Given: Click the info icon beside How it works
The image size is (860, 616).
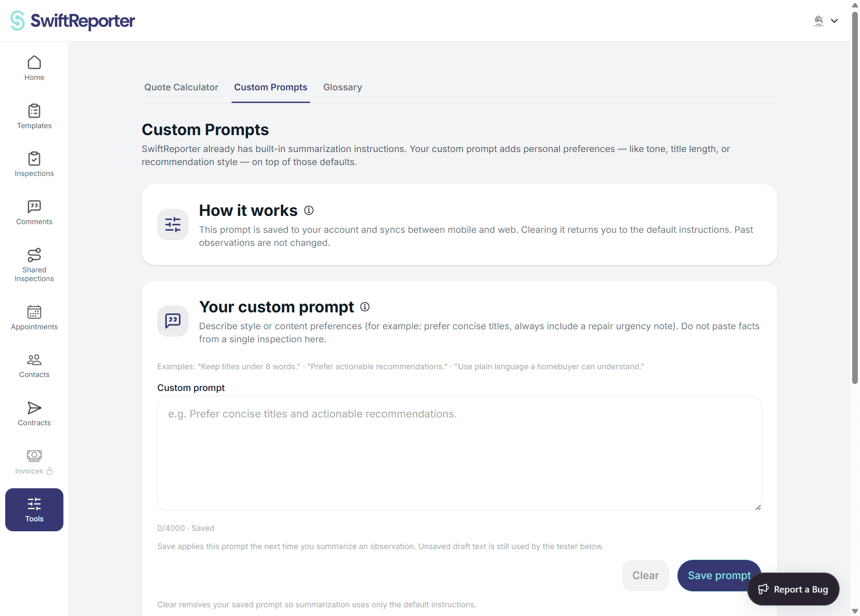Looking at the screenshot, I should [309, 210].
